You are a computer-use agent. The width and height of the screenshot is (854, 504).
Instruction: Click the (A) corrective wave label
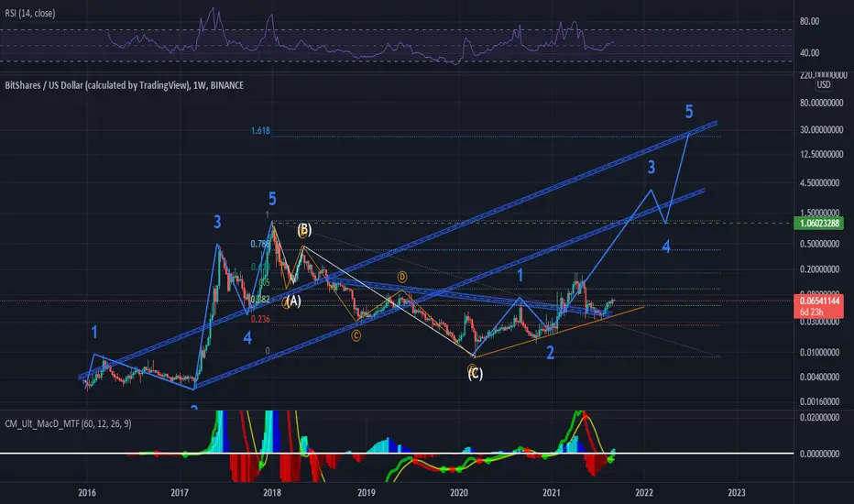(x=293, y=301)
